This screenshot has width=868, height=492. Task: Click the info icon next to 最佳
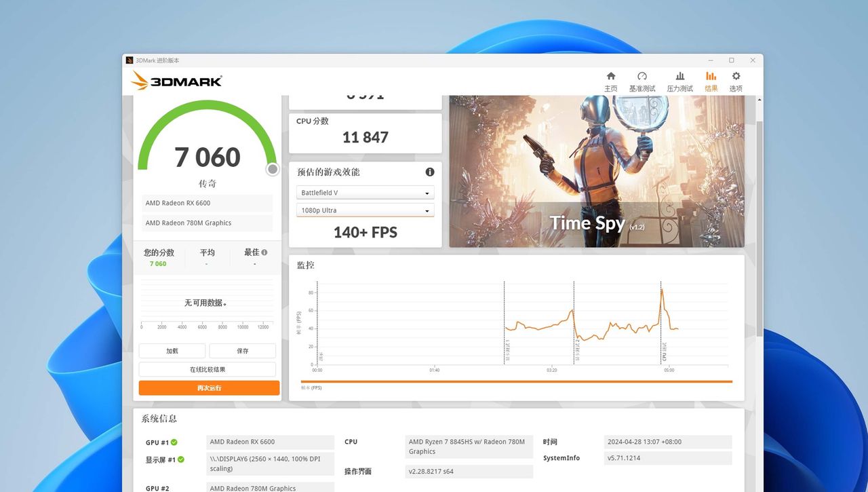[264, 252]
